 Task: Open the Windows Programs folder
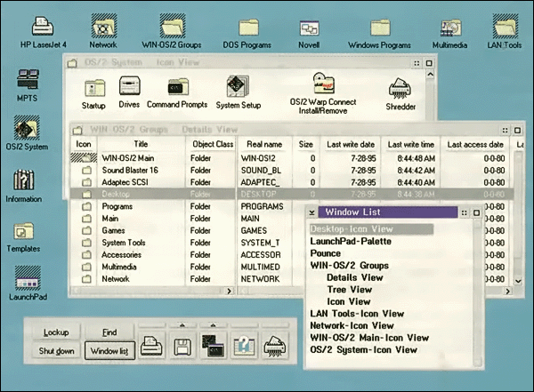coord(380,28)
